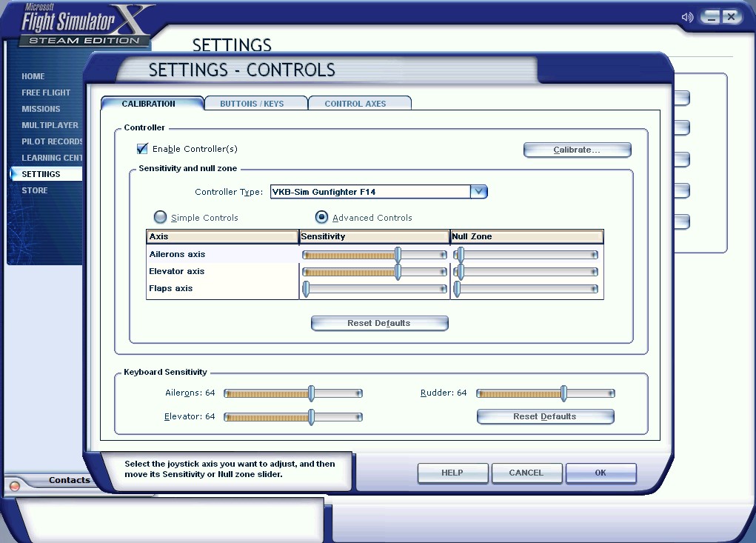This screenshot has width=756, height=543.
Task: Select Settings in the sidebar
Action: point(46,174)
